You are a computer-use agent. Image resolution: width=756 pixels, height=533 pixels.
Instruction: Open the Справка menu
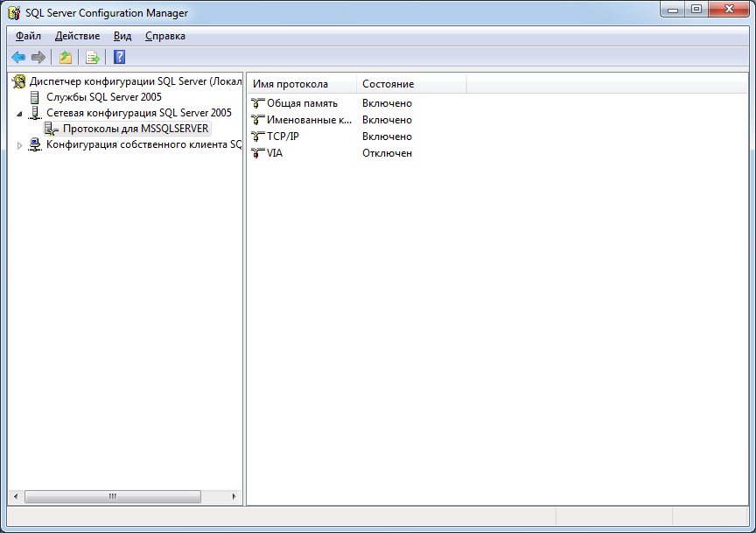coord(164,36)
